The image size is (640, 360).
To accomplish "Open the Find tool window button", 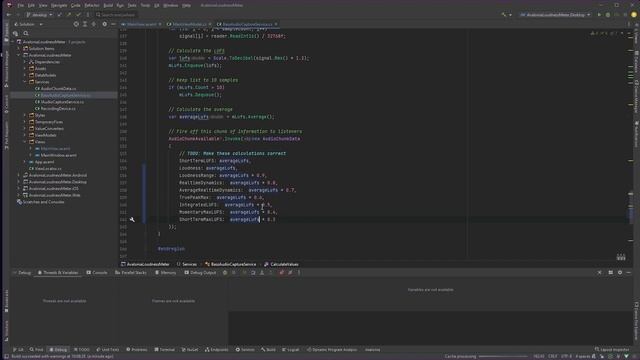I will tap(36, 350).
